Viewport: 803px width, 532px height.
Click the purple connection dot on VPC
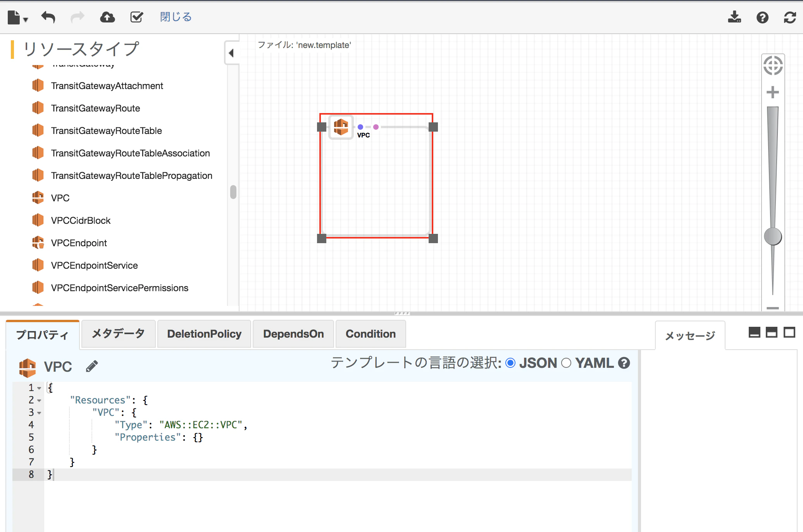click(x=360, y=127)
